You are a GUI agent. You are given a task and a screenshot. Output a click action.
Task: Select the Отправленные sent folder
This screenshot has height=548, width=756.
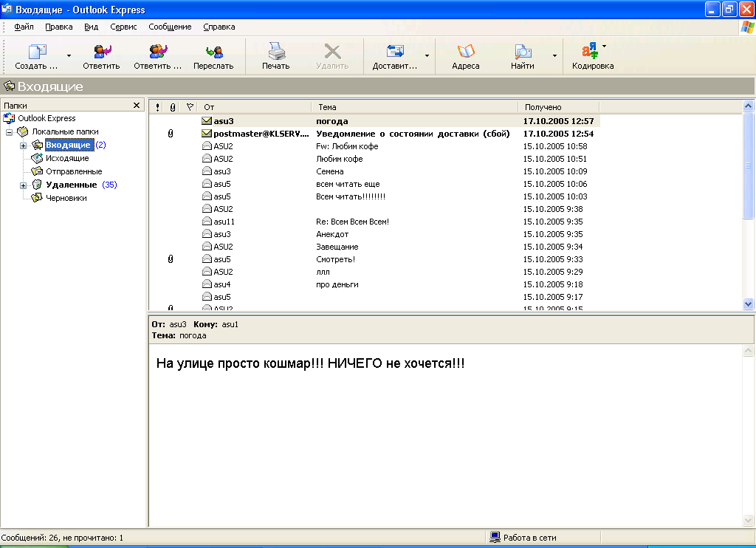click(74, 171)
